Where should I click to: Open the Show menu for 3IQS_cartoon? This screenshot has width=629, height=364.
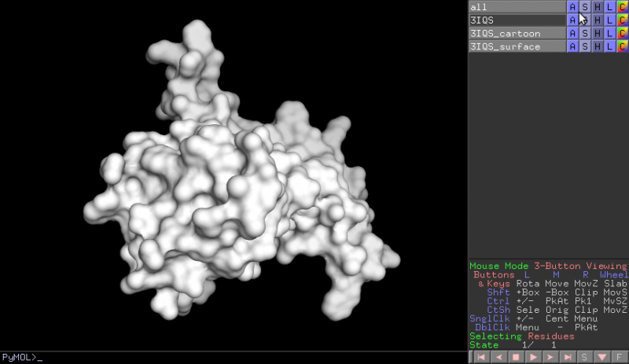click(584, 33)
